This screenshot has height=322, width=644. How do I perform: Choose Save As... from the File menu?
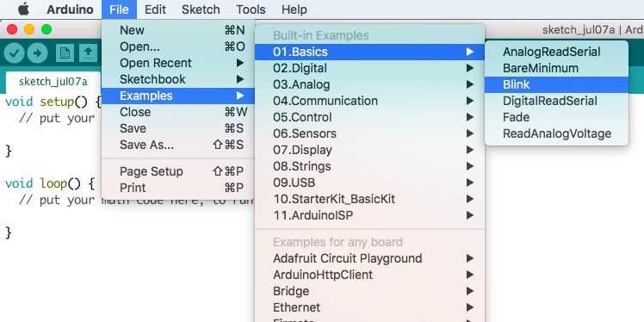[178, 145]
